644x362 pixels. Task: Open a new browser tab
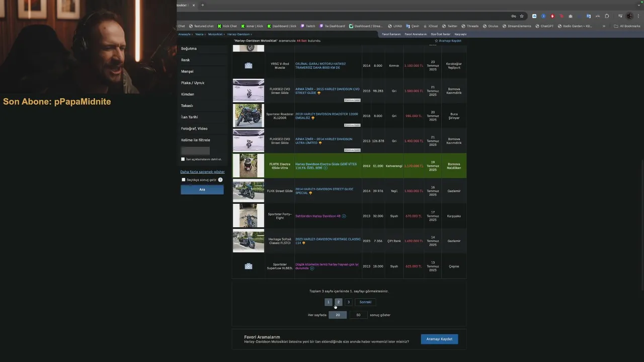tap(203, 5)
